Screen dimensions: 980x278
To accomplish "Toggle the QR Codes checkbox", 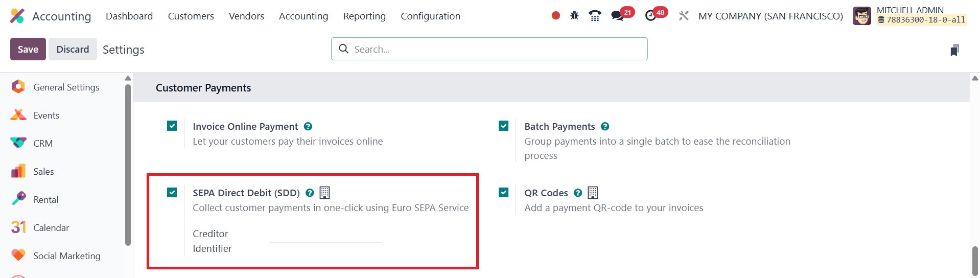I will point(504,192).
